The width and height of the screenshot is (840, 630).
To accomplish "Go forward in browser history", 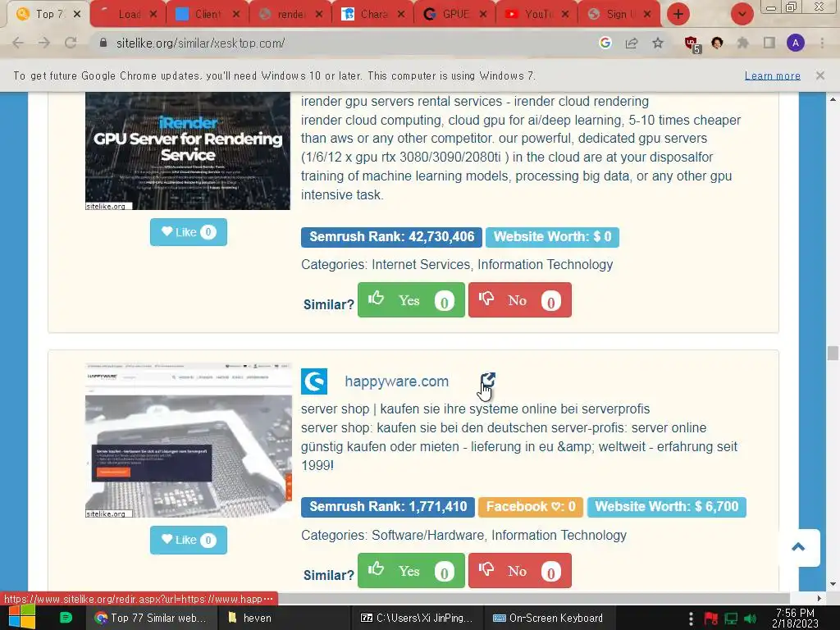I will (44, 43).
